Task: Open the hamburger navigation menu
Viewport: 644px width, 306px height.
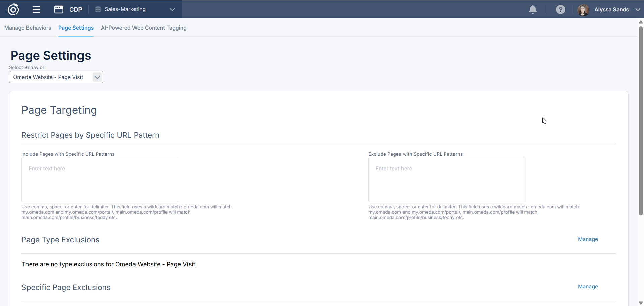Action: pos(36,9)
